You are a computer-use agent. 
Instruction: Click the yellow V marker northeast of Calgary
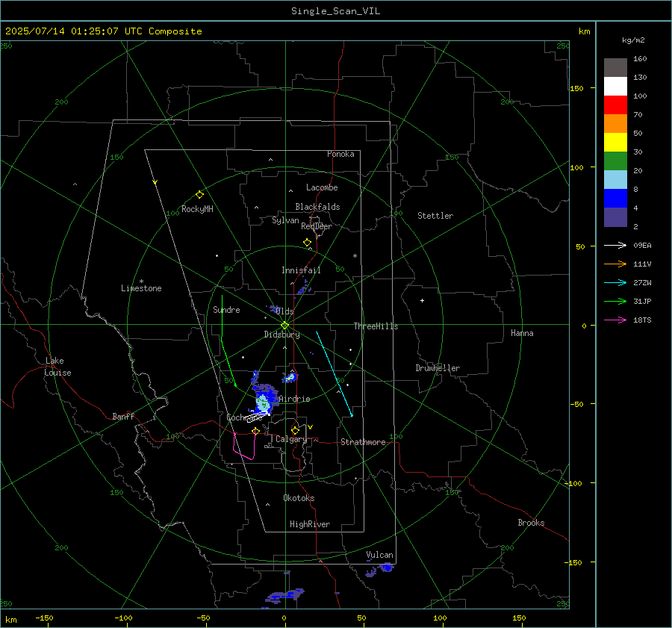[x=311, y=427]
